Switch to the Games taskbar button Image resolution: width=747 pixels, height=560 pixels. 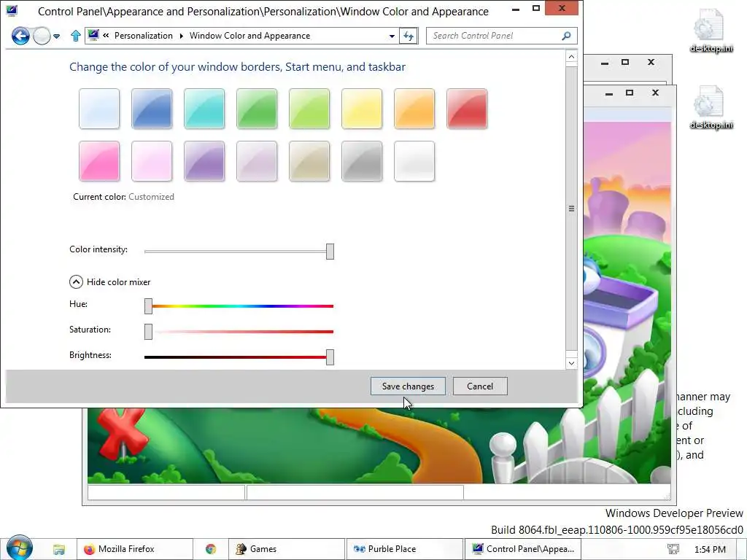pos(286,549)
